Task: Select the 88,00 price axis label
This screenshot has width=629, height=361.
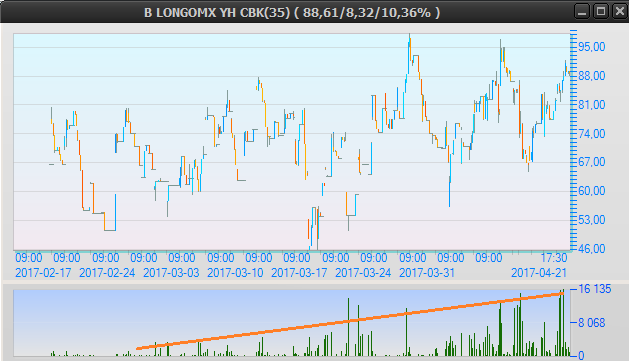Action: [x=592, y=76]
